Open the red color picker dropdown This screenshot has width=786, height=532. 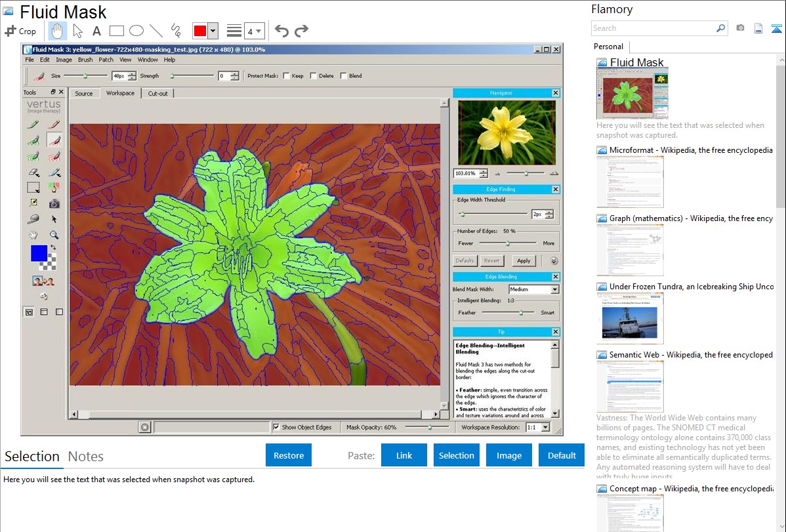pos(213,31)
